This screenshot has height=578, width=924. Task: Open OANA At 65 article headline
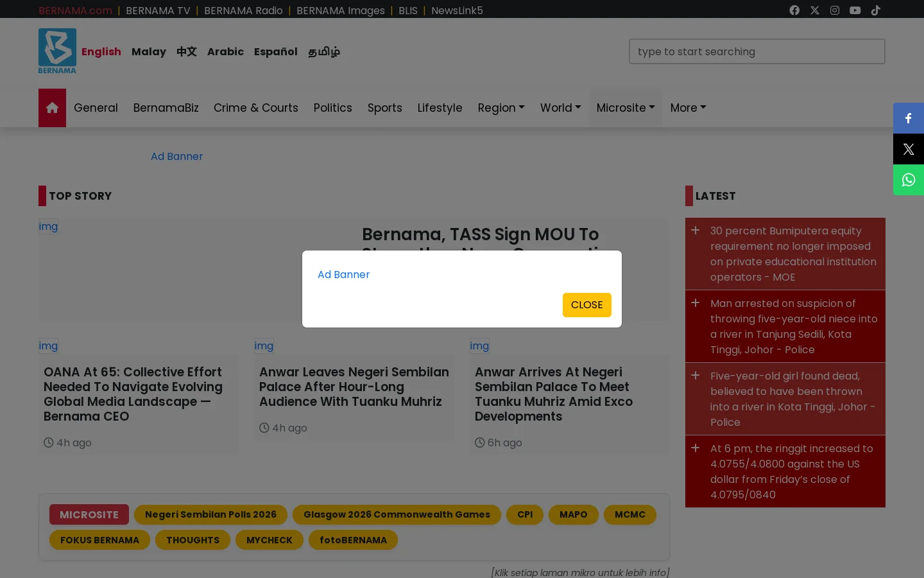pos(133,394)
